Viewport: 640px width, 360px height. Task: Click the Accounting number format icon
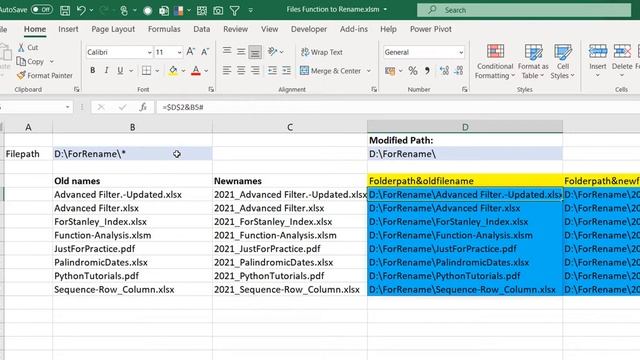[390, 71]
